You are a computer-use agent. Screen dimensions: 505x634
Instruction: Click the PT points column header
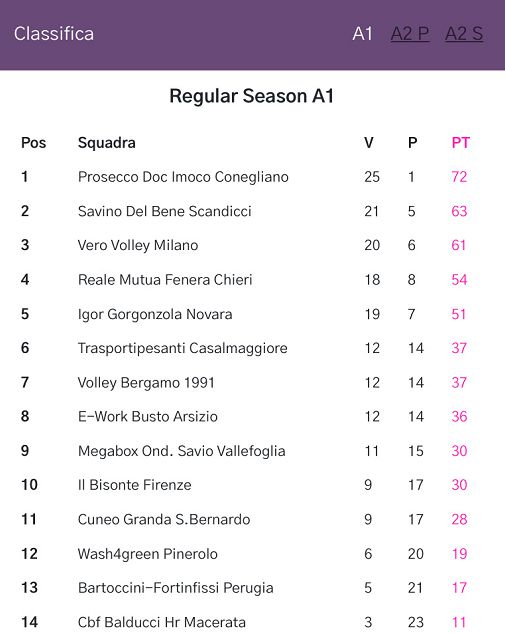click(461, 143)
